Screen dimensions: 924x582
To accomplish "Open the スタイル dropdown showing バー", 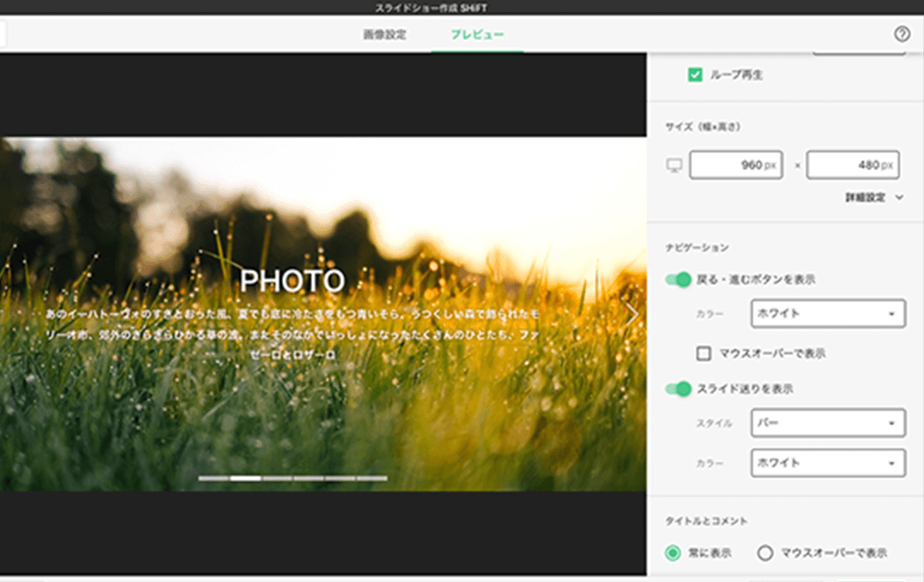I will pos(827,423).
